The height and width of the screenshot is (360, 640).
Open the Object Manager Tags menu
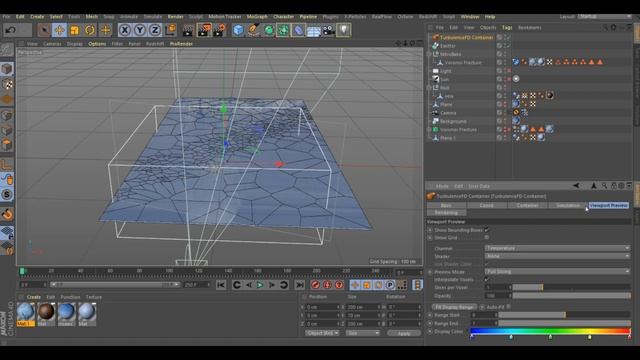click(x=507, y=28)
